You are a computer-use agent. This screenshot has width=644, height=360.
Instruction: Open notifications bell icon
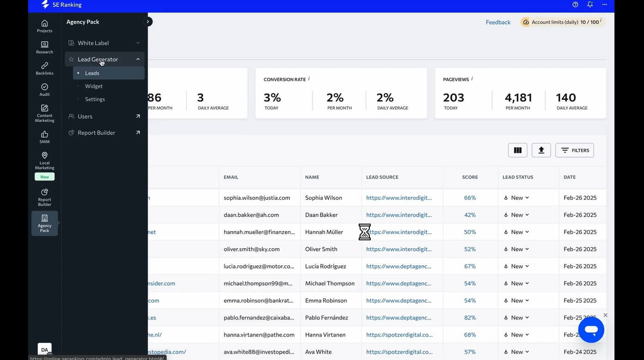[x=590, y=5]
